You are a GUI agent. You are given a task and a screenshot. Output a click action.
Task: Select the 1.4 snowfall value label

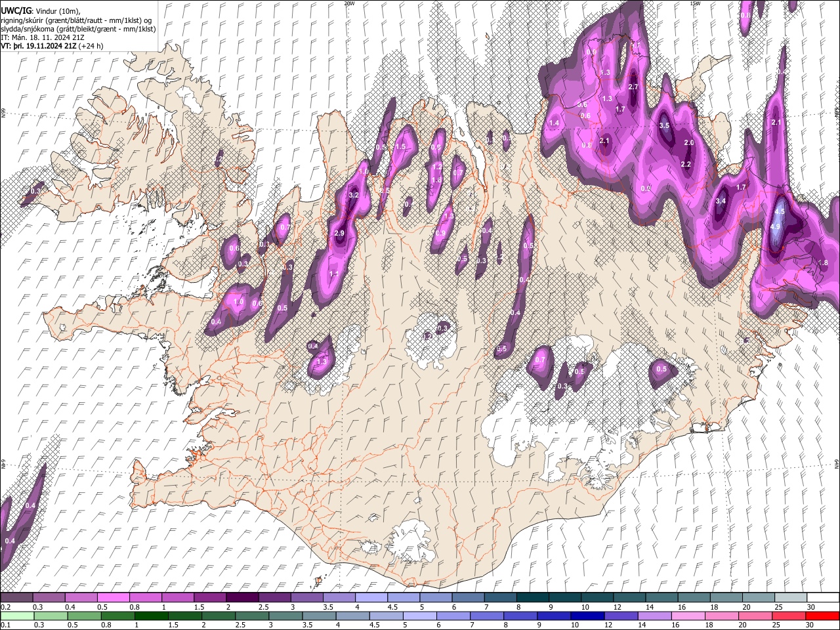(x=554, y=123)
